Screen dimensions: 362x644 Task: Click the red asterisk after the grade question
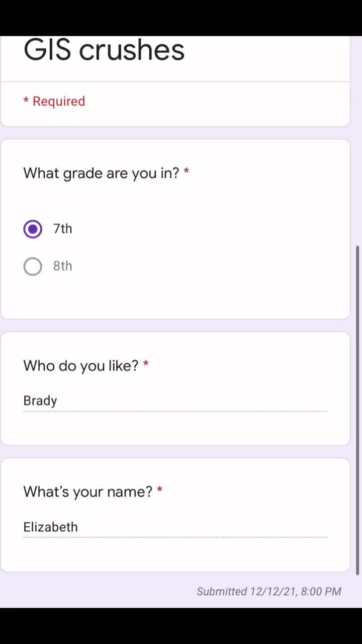point(187,172)
